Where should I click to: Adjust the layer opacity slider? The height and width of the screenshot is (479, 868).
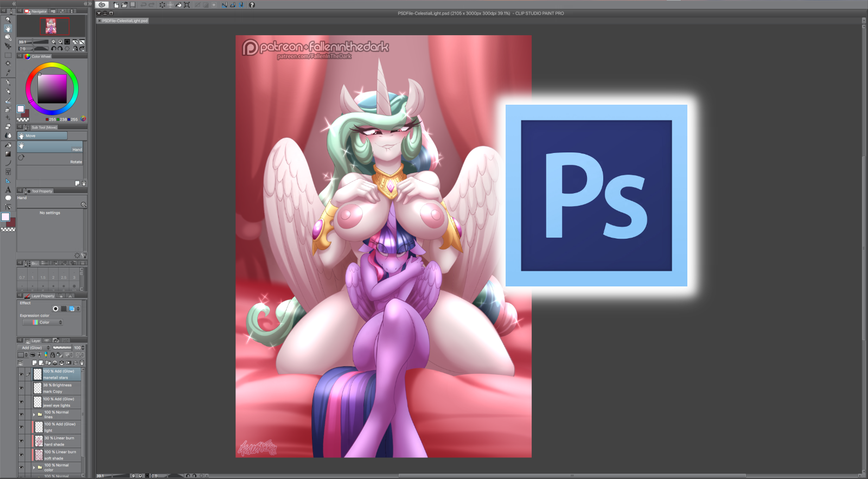(x=62, y=348)
